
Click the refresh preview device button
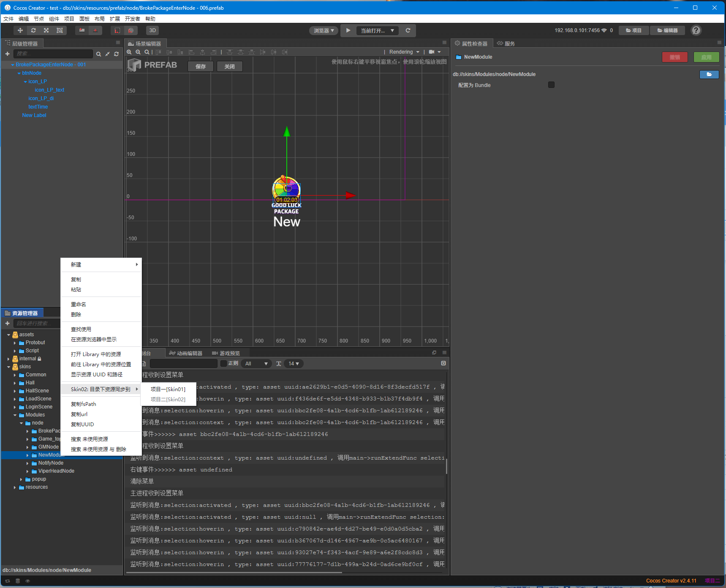[x=408, y=30]
